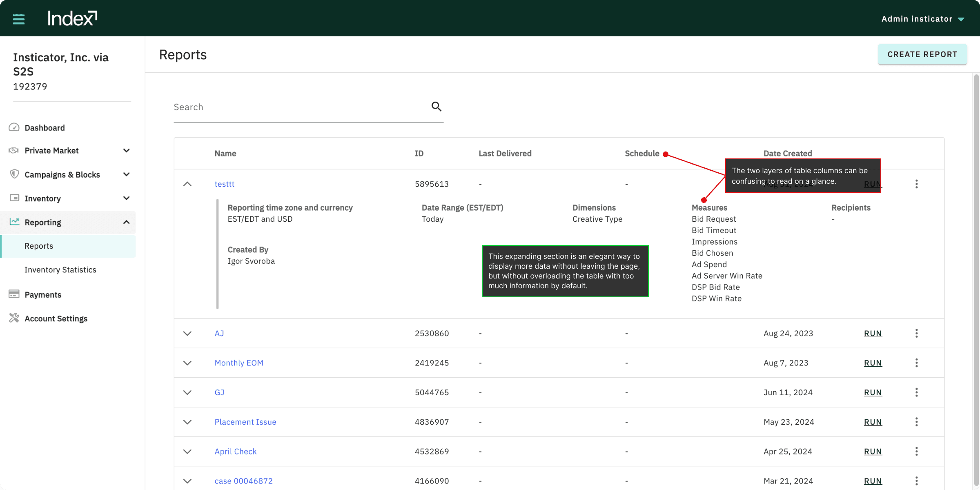The width and height of the screenshot is (980, 490).
Task: Click the Reporting chart icon
Action: pos(14,222)
